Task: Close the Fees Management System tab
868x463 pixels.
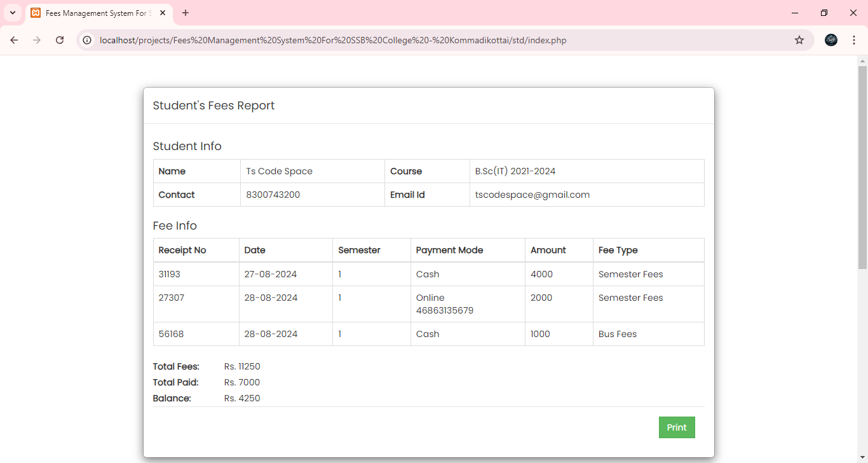Action: [x=163, y=13]
